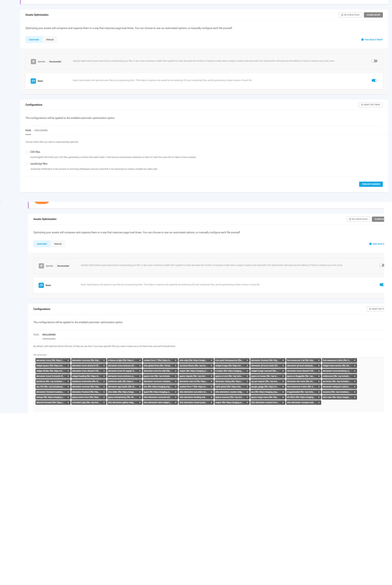Screen dimensions: 392x585
Task: Remove icon-pack-fontawesome from exclusions
Action: pos(247,360)
